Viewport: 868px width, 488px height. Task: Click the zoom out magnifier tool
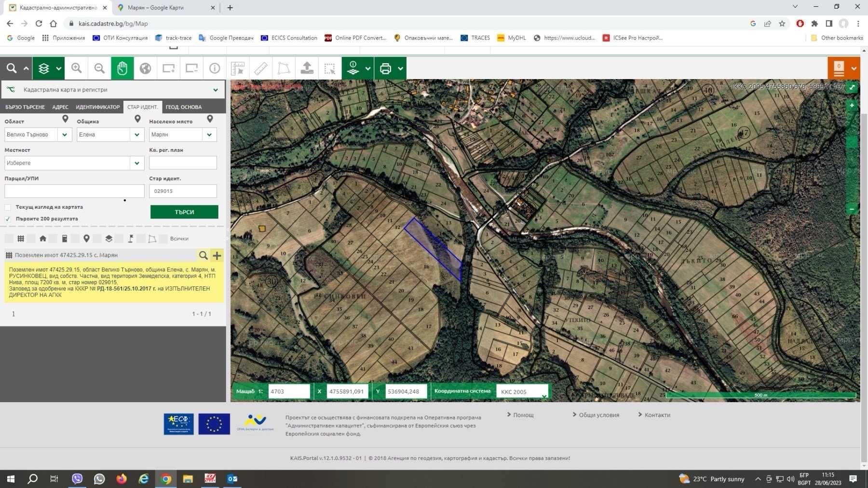coord(99,68)
